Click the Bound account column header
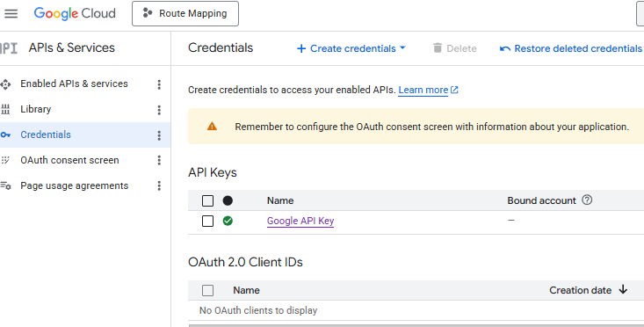This screenshot has width=644, height=327. tap(541, 200)
